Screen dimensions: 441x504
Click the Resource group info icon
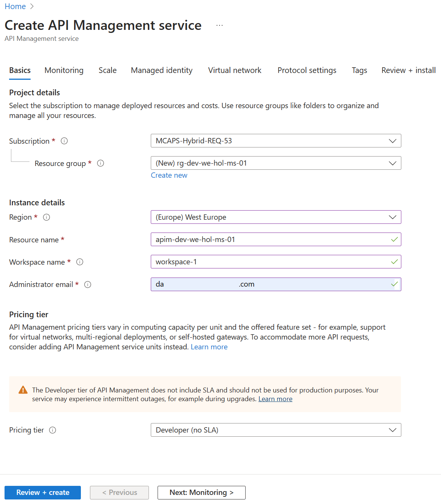click(101, 163)
